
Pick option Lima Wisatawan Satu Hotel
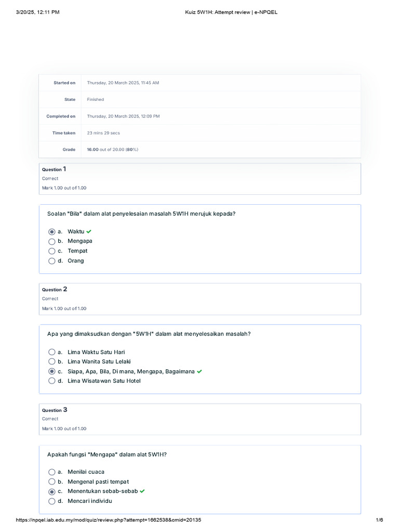tap(52, 381)
